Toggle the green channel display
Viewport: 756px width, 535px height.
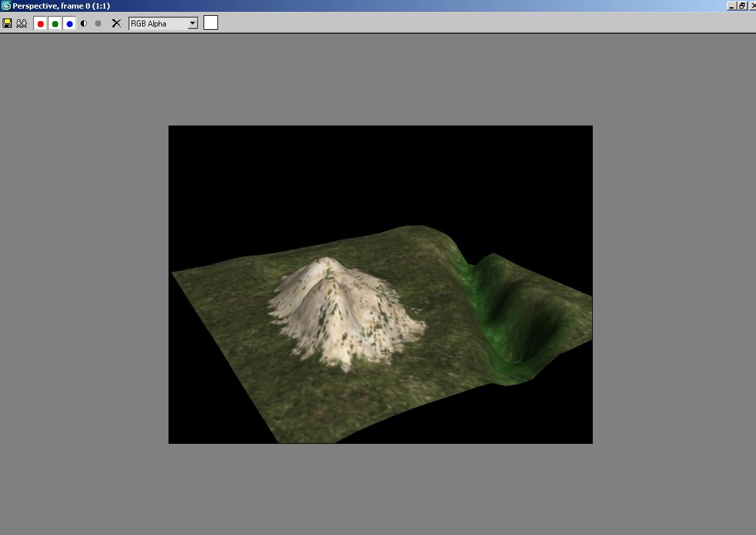pos(55,24)
